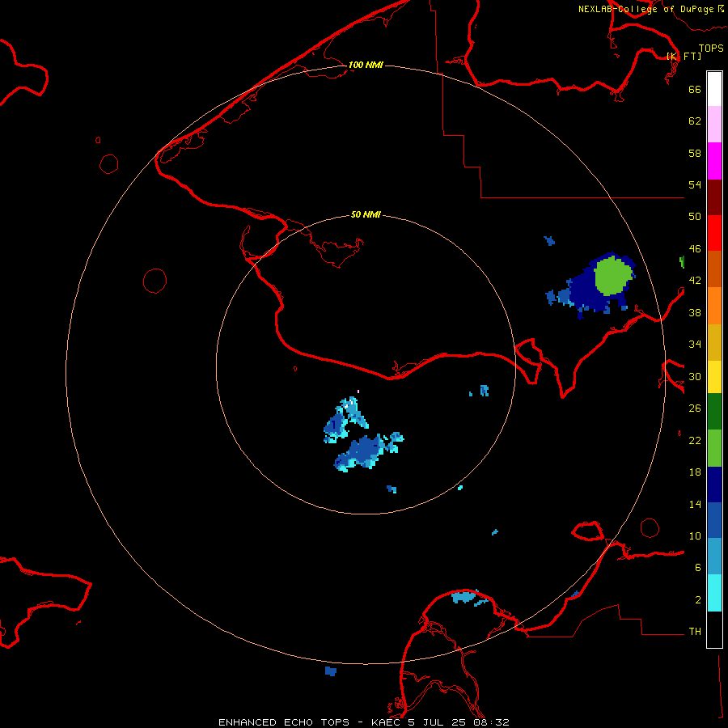Click the light pink legend swatch
The width and height of the screenshot is (728, 728).
[x=714, y=124]
